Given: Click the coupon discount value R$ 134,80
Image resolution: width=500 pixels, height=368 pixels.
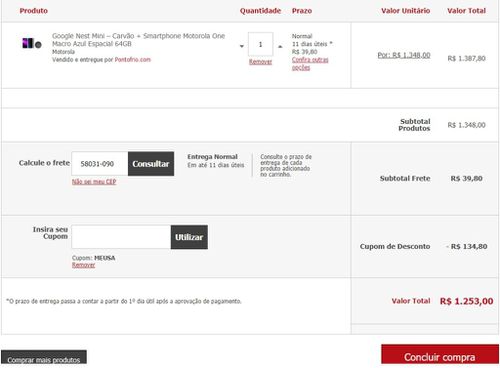Looking at the screenshot, I should coord(467,246).
